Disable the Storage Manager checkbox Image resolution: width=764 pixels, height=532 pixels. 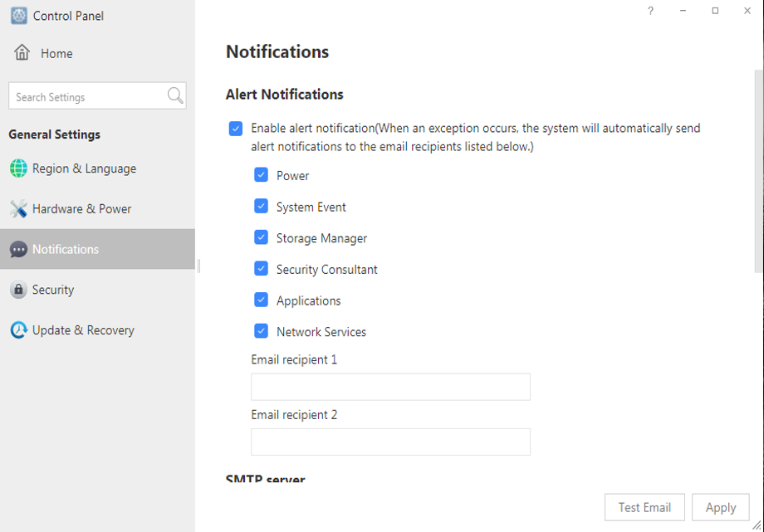point(261,237)
